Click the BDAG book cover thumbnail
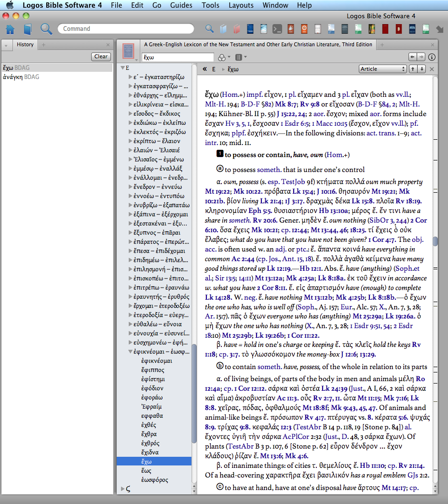 click(x=128, y=51)
